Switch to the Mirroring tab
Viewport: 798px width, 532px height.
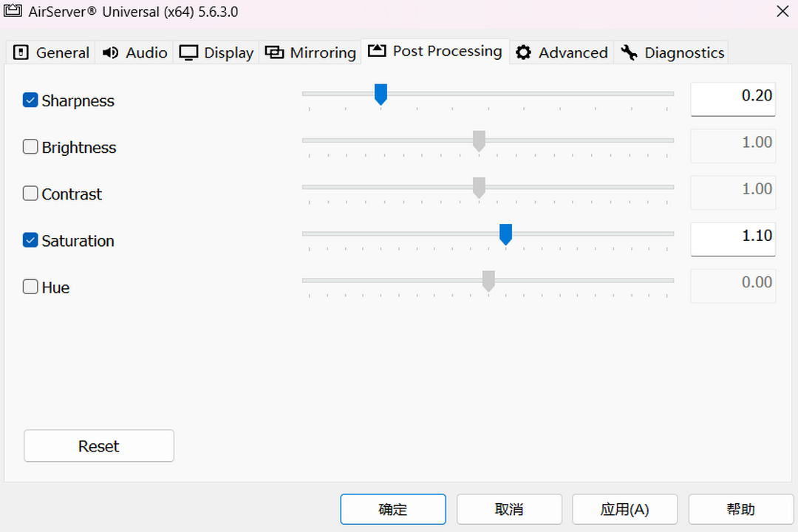click(310, 52)
